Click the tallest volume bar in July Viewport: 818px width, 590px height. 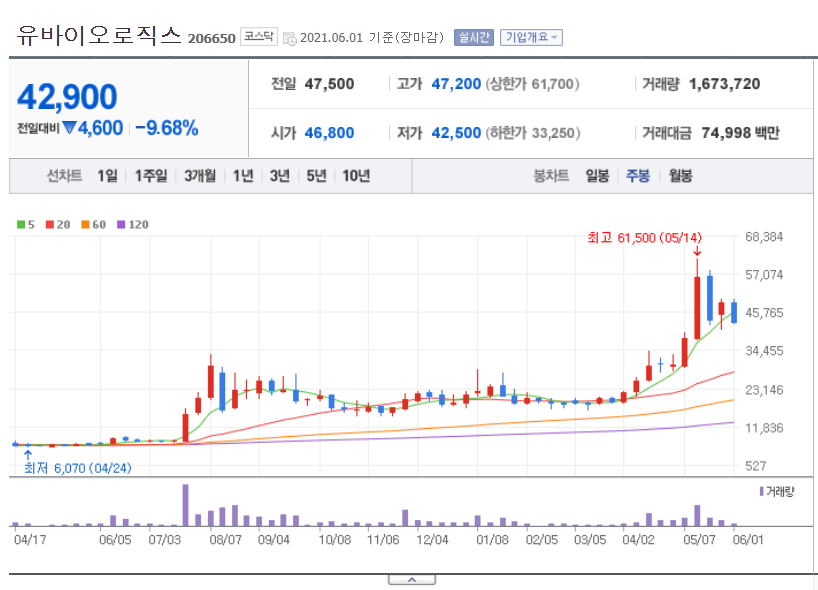pos(185,505)
